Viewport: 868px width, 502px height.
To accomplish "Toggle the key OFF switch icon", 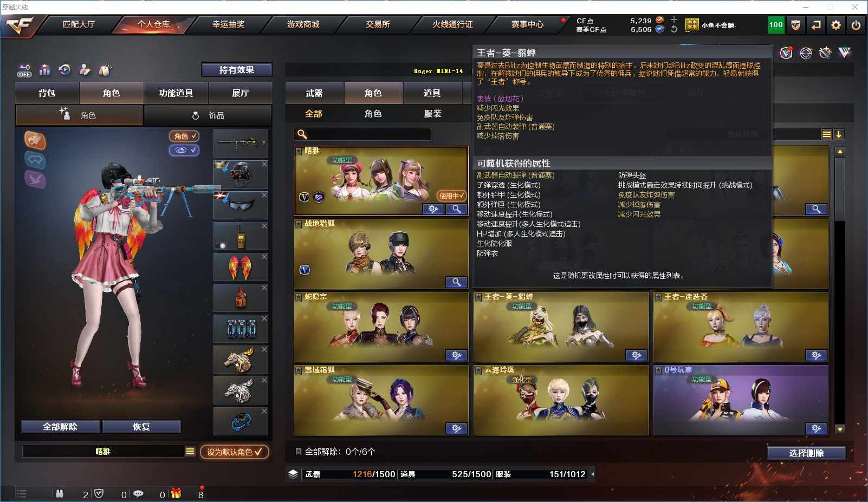I will pyautogui.click(x=24, y=70).
